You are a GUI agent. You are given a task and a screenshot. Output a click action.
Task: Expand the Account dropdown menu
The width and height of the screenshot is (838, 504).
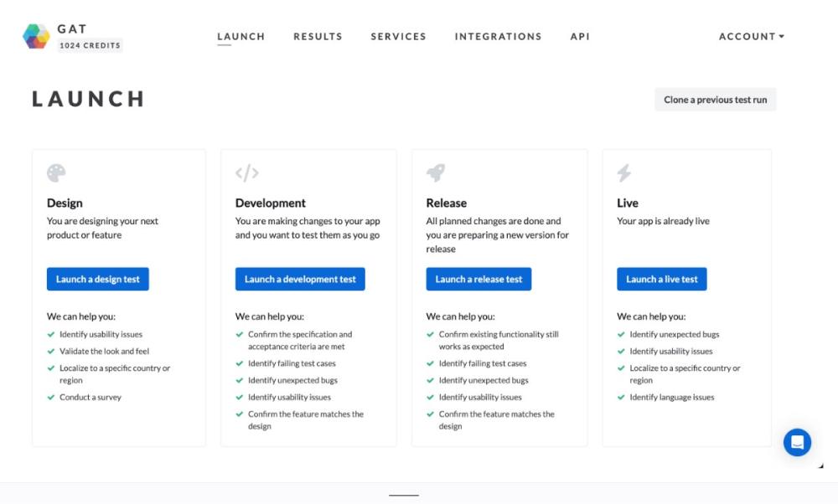coord(752,37)
